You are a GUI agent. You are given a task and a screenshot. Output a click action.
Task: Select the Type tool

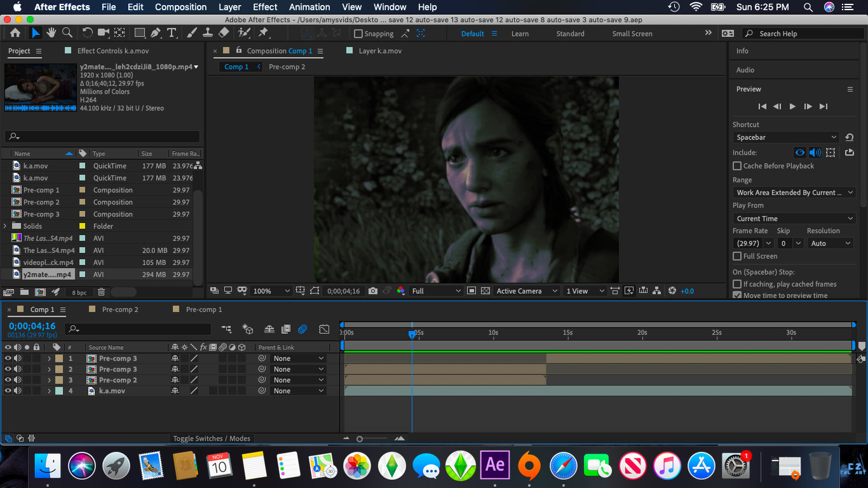[x=172, y=33]
